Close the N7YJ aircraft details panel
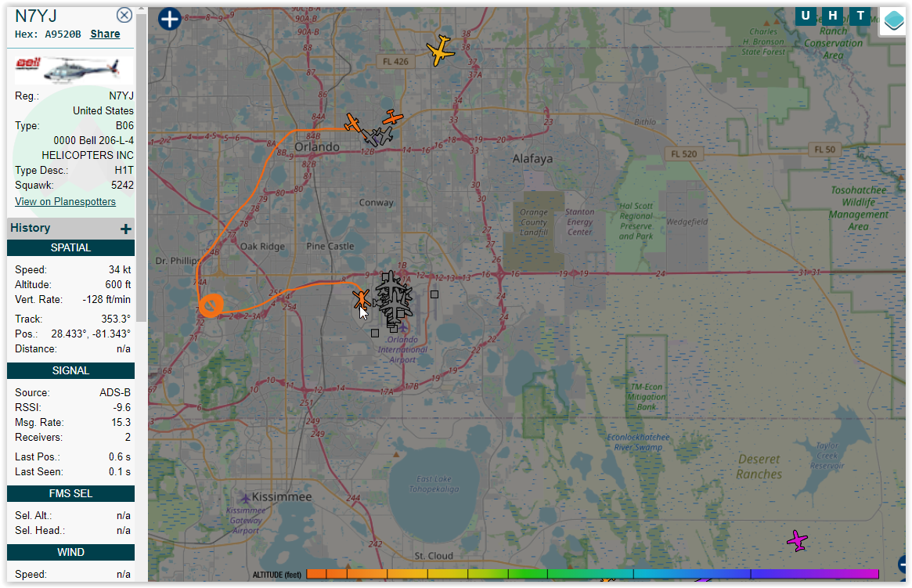 point(124,15)
